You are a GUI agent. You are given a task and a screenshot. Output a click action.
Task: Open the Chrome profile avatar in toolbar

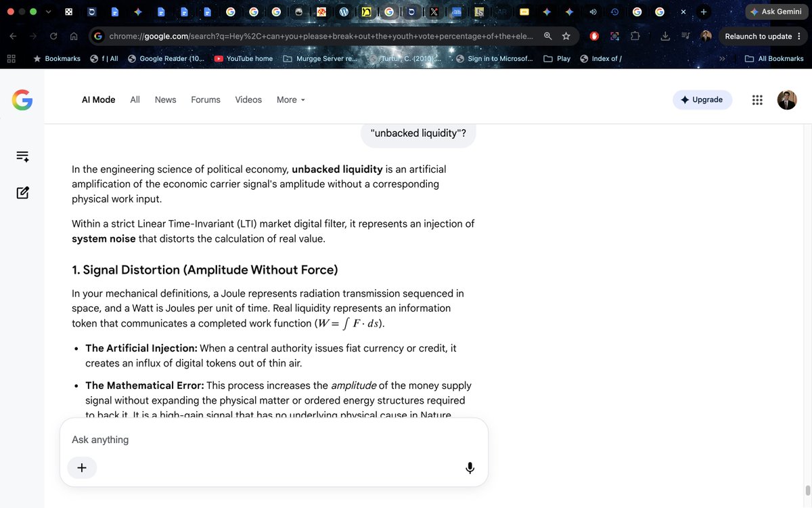coord(706,36)
